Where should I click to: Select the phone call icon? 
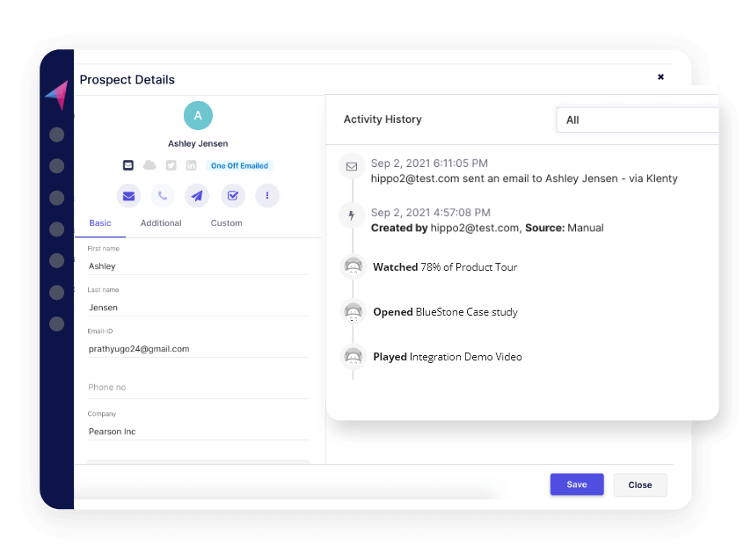pos(163,195)
